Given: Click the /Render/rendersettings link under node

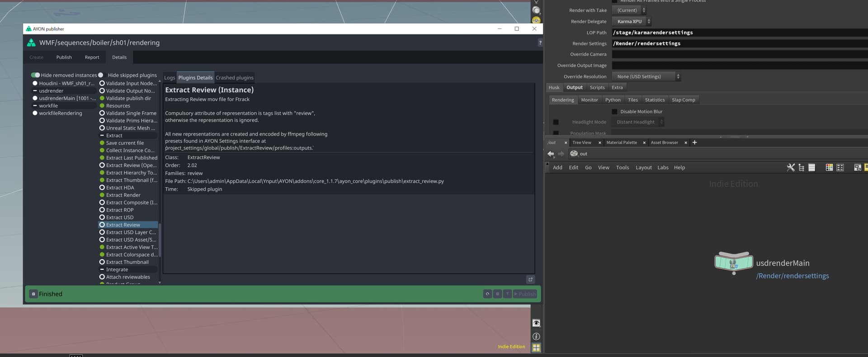Looking at the screenshot, I should 793,276.
